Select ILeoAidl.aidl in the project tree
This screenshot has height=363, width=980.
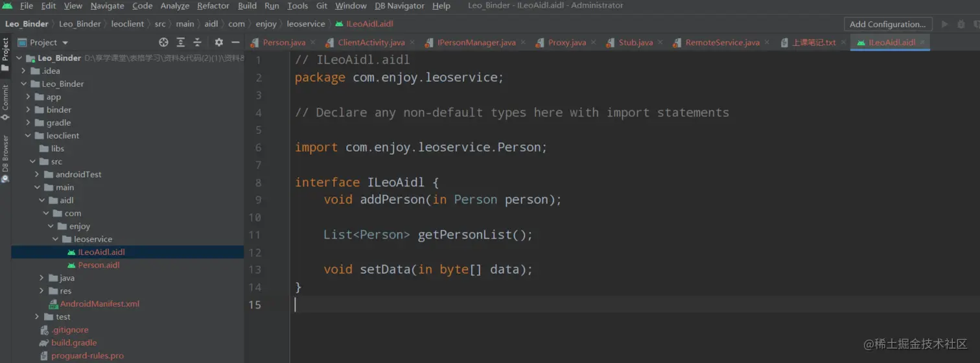101,252
